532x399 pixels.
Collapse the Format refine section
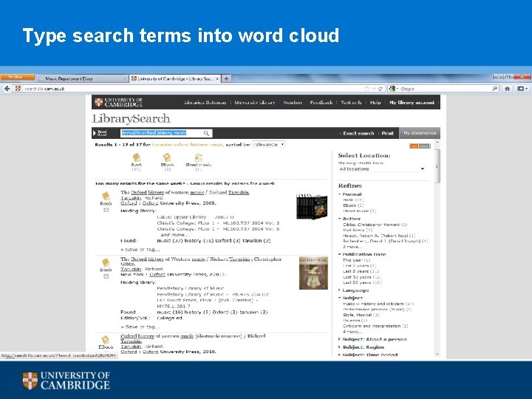(x=340, y=194)
